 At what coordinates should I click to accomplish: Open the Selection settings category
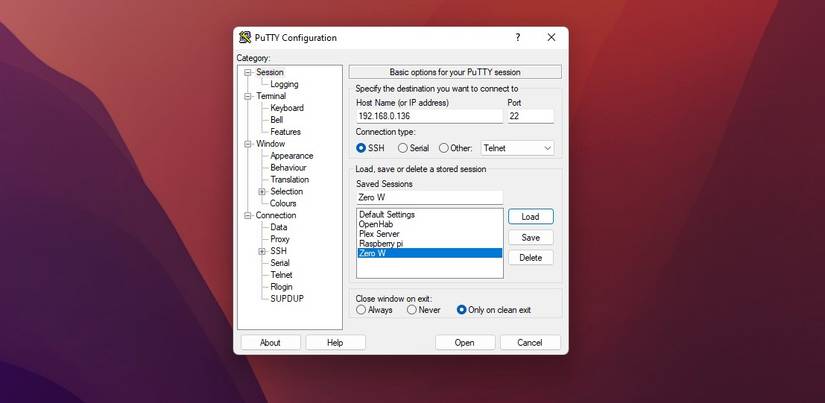287,192
